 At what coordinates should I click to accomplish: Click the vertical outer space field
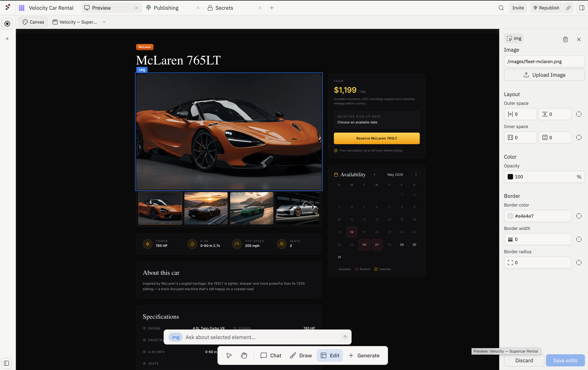(x=555, y=114)
